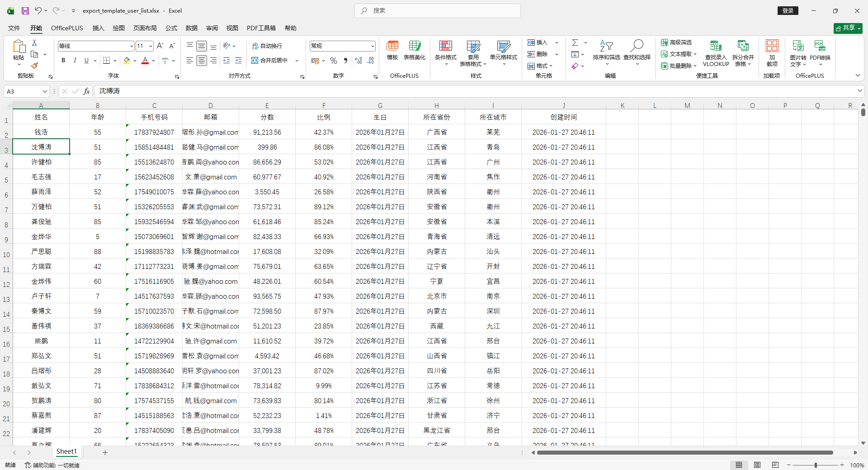Click the 共享 share button

click(848, 28)
